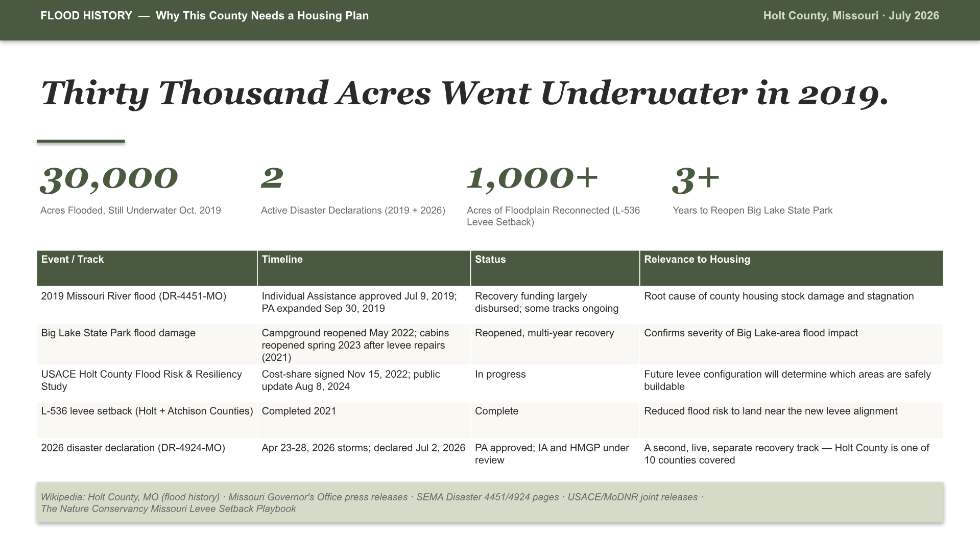Click the 'Status' column header
Viewport: 980px width, 552px height.
[x=555, y=268]
